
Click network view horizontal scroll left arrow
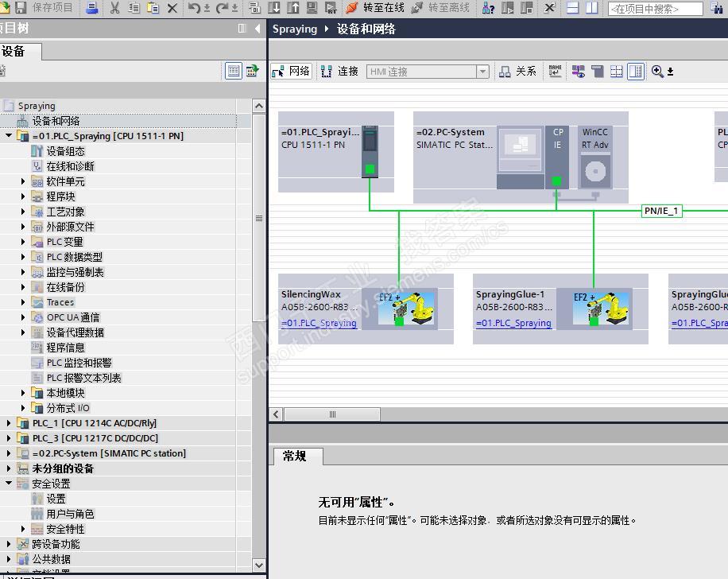coord(277,414)
